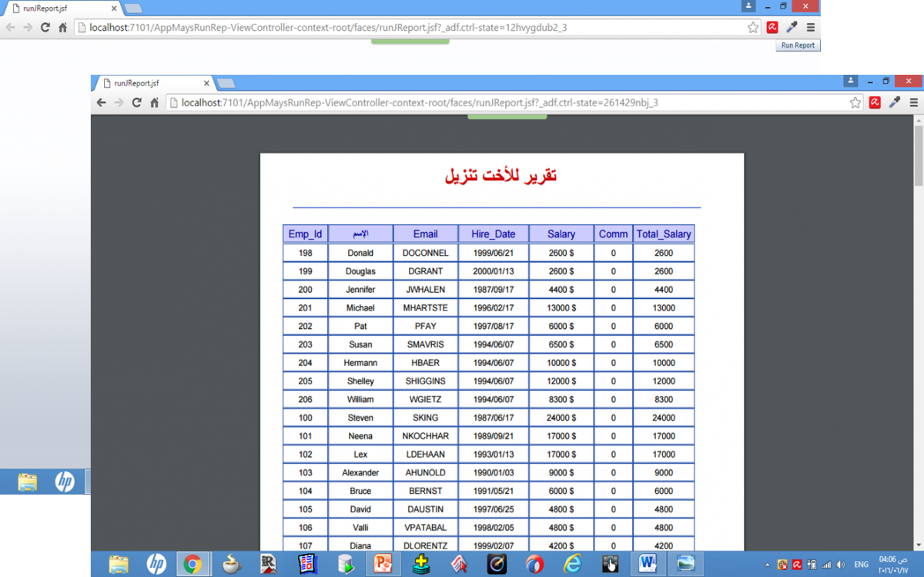
Task: Click the red extension icon in the front window
Action: [x=875, y=102]
